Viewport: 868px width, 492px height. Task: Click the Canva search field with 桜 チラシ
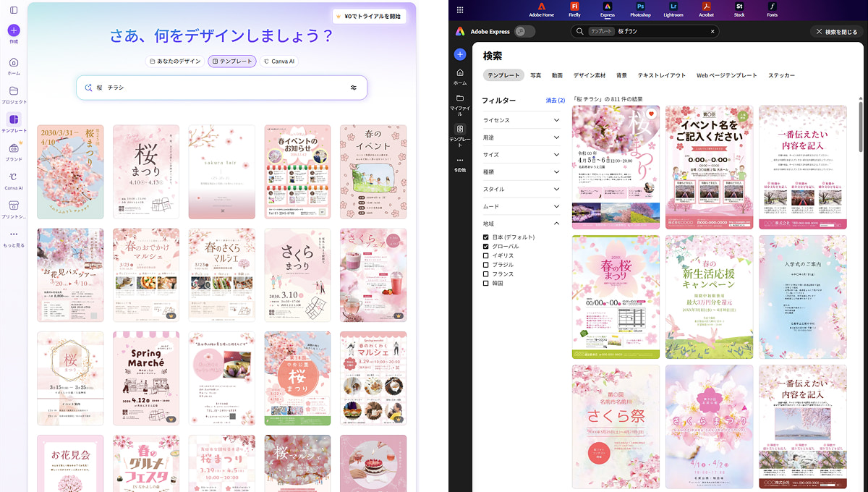point(217,88)
